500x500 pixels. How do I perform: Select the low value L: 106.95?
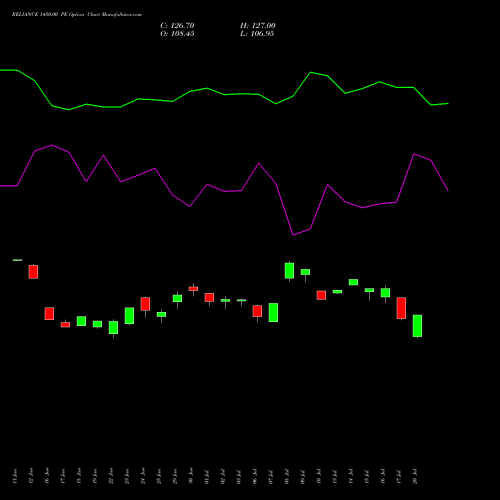pos(257,34)
